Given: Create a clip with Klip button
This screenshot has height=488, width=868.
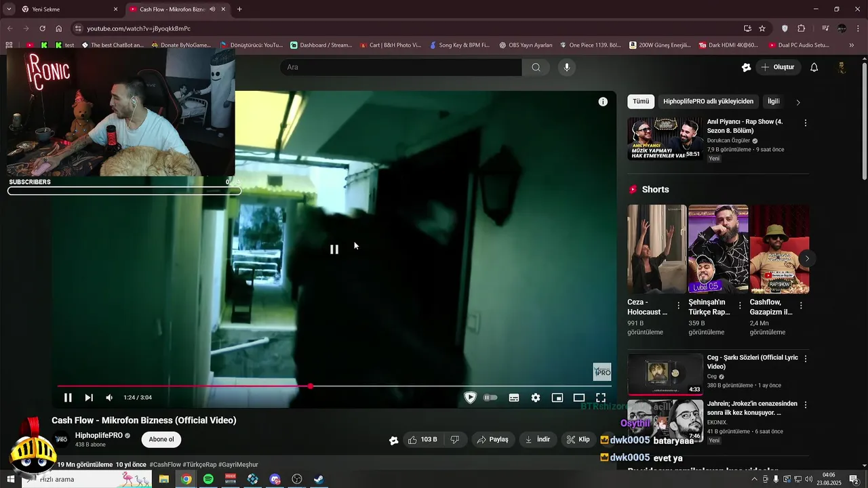Looking at the screenshot, I should pos(579,439).
